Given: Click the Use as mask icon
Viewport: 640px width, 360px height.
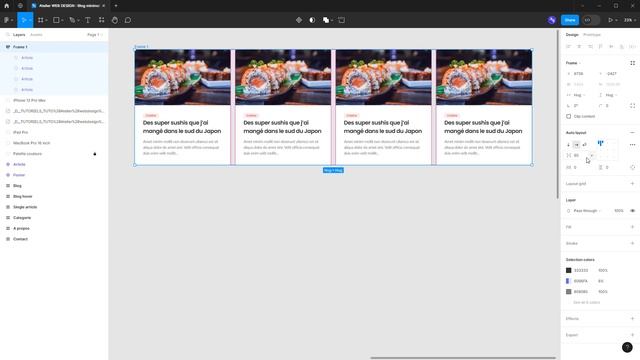Looking at the screenshot, I should 312,20.
